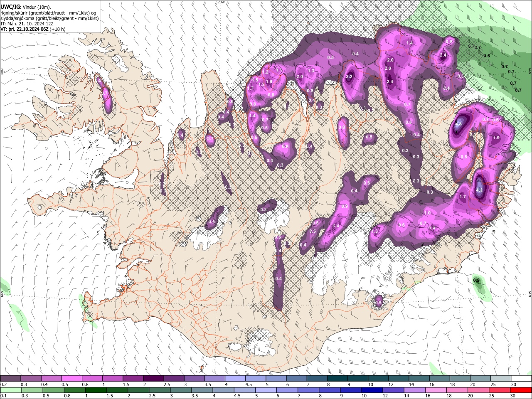
Task: Click the 30 label in the upper legend row
Action: click(514, 384)
